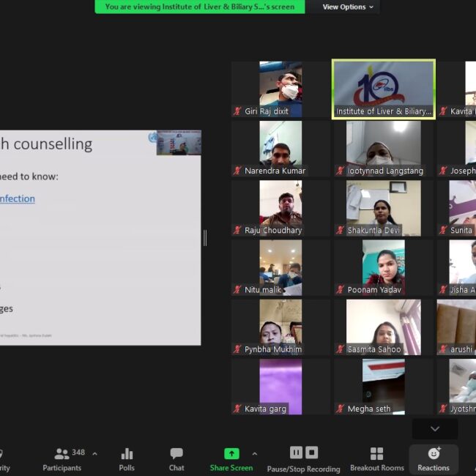
Task: Open the View Options dropdown
Action: [x=348, y=7]
